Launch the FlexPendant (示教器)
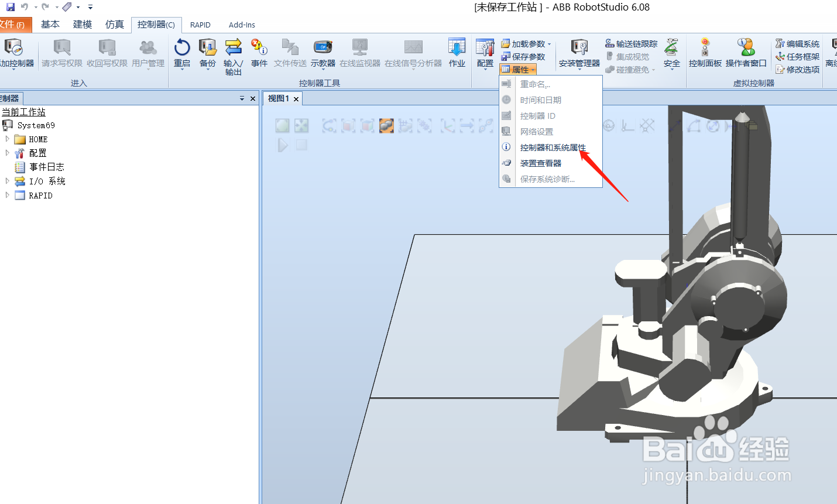 click(323, 53)
